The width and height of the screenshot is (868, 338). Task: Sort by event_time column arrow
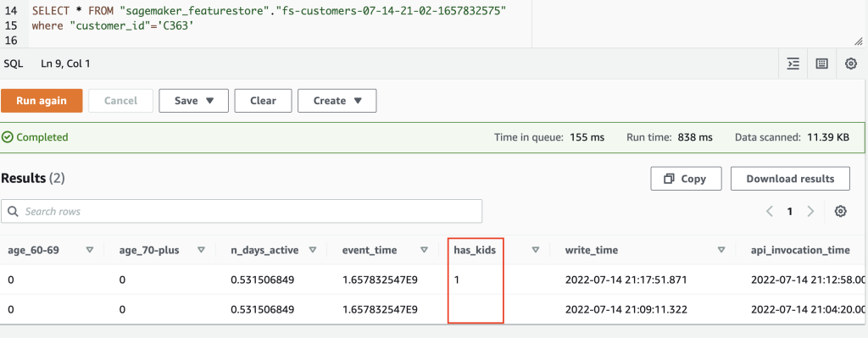[424, 250]
